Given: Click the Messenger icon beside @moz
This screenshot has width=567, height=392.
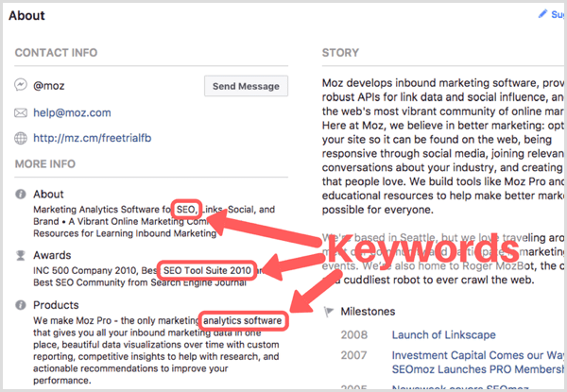Looking at the screenshot, I should pos(21,85).
